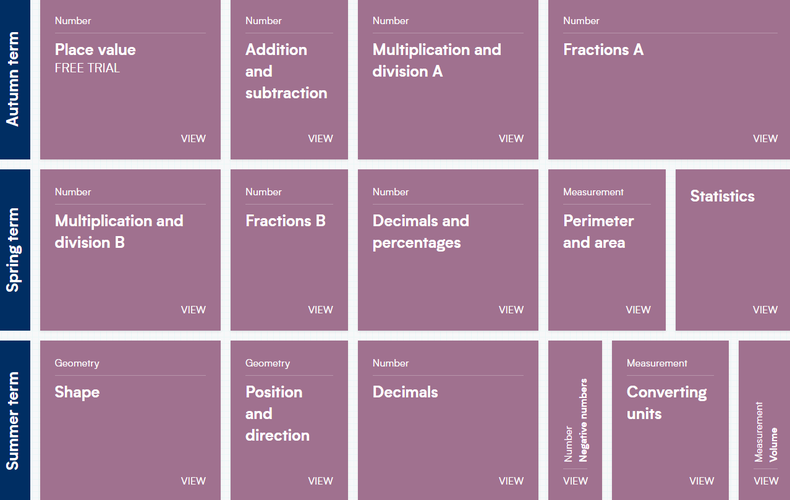Click VIEW on Fractions B tile

(320, 310)
